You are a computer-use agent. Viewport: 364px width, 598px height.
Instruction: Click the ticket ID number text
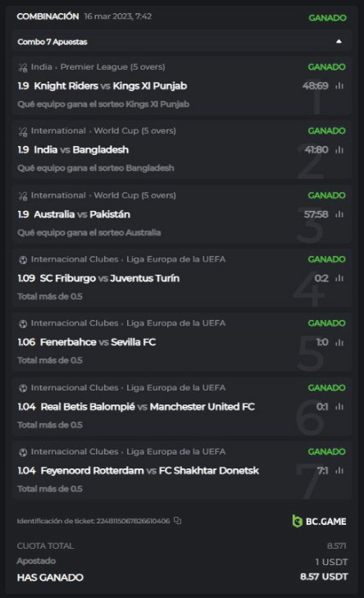[133, 521]
